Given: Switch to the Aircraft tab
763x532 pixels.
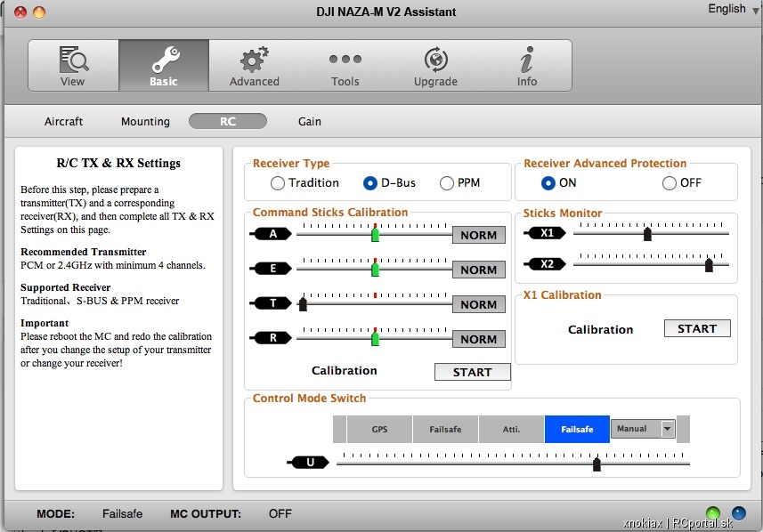Looking at the screenshot, I should (64, 121).
